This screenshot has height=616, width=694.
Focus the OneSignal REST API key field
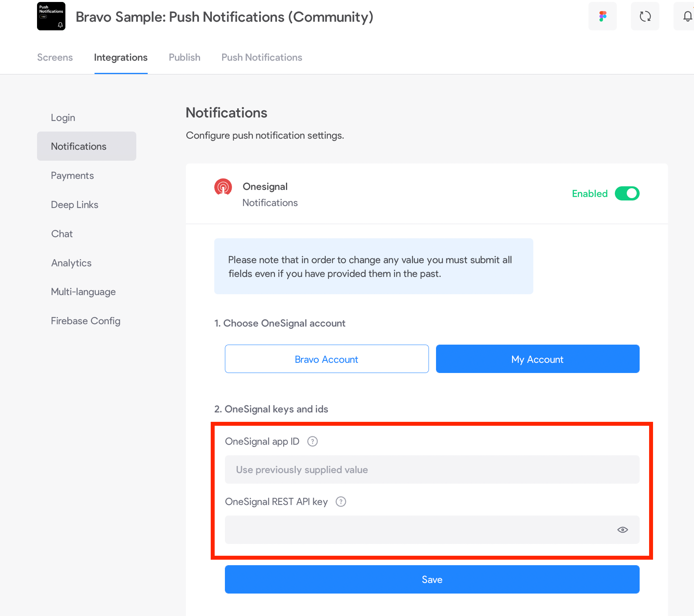432,530
